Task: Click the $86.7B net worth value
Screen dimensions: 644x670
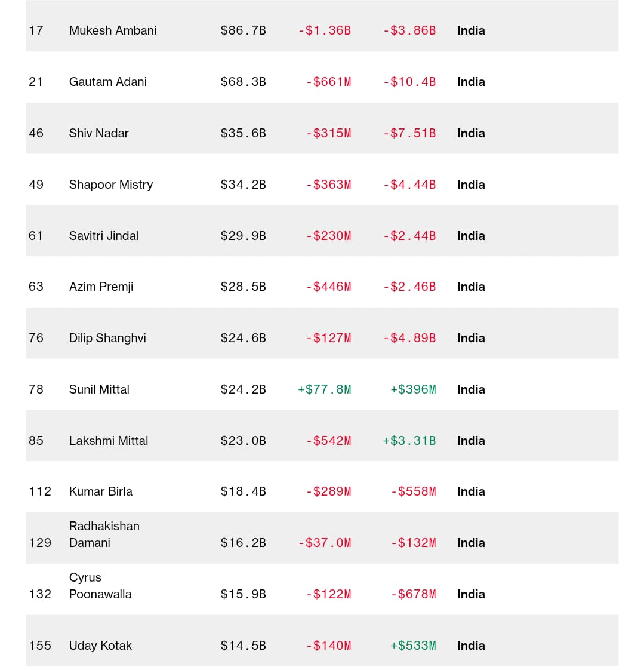Action: pyautogui.click(x=244, y=30)
